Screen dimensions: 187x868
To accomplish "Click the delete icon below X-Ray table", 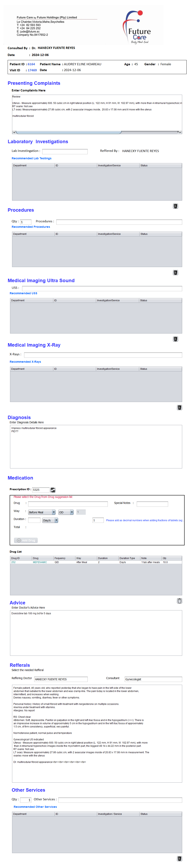I will pyautogui.click(x=179, y=407).
